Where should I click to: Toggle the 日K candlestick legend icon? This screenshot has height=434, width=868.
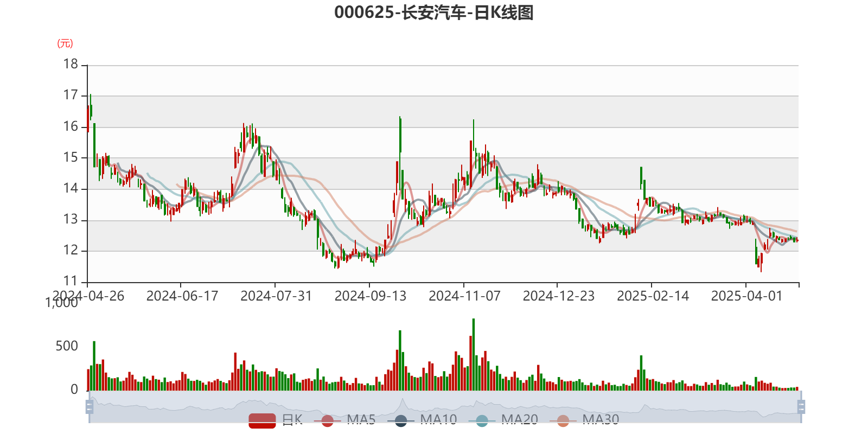(262, 420)
